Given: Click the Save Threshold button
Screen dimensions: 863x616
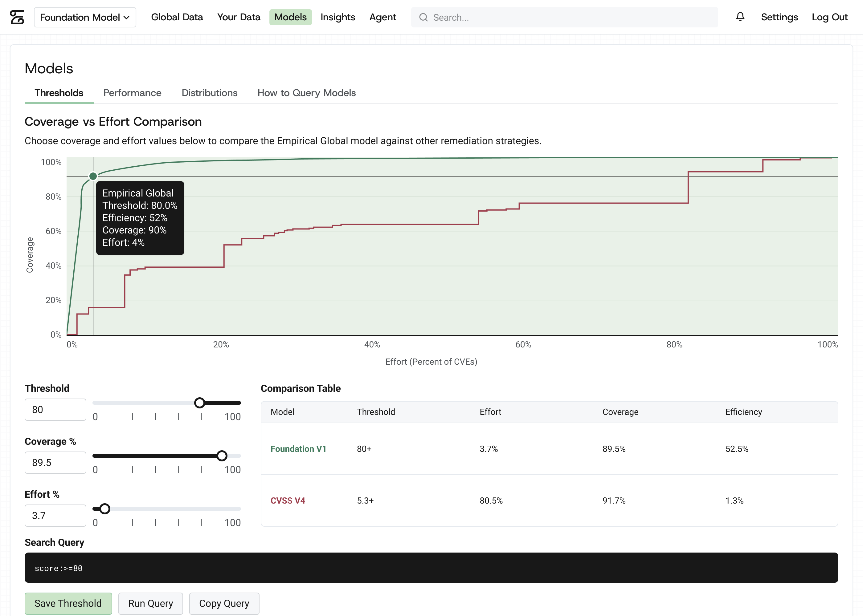Looking at the screenshot, I should tap(68, 603).
